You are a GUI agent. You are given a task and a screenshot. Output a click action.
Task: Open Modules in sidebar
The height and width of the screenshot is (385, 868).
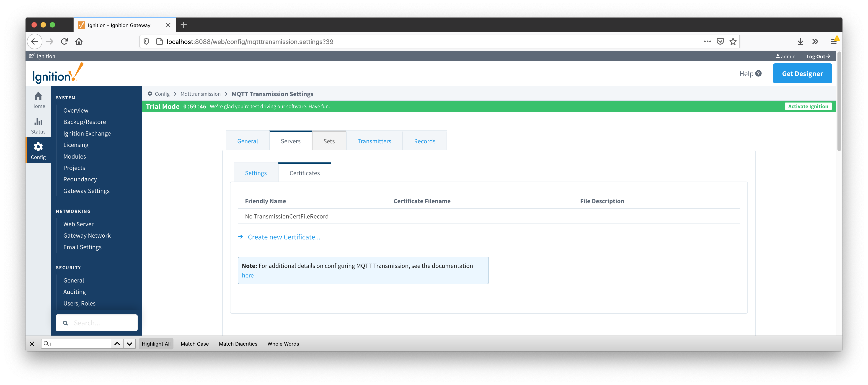tap(75, 156)
